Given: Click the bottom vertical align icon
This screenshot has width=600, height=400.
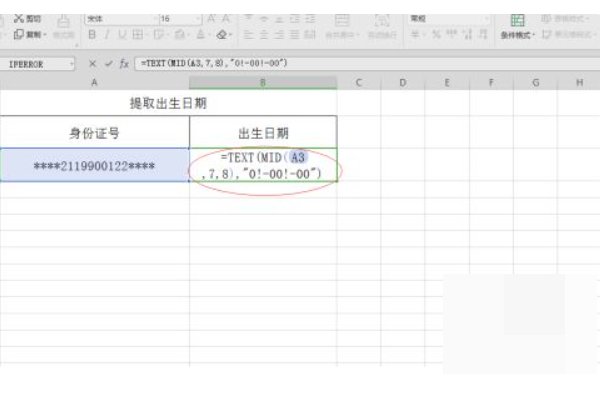Looking at the screenshot, I should coord(279,19).
